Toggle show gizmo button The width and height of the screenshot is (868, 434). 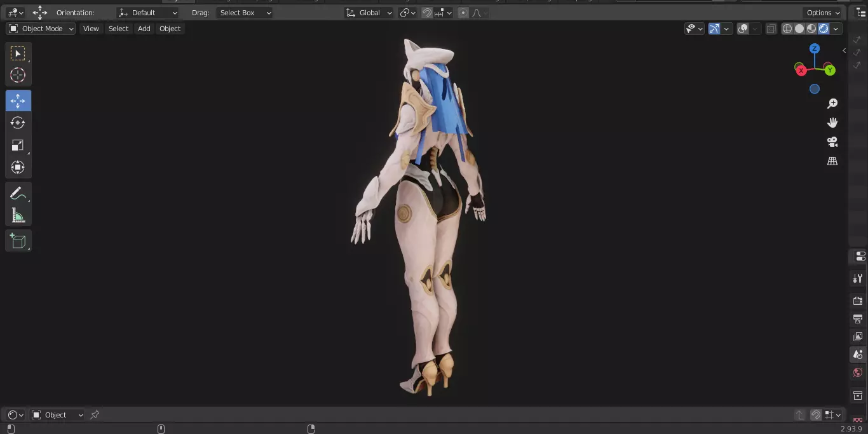[x=714, y=29]
